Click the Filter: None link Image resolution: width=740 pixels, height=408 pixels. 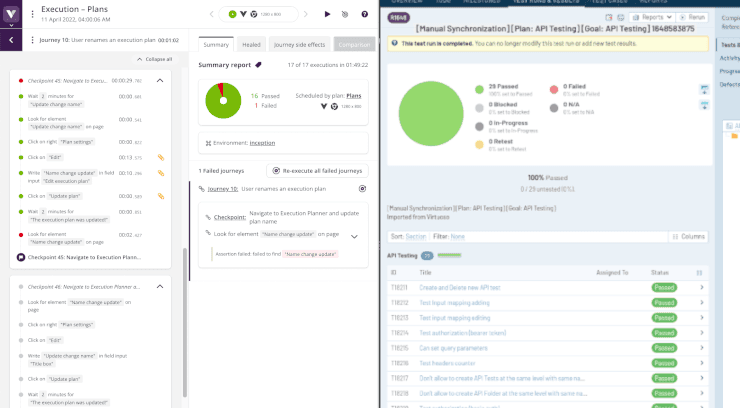(457, 236)
